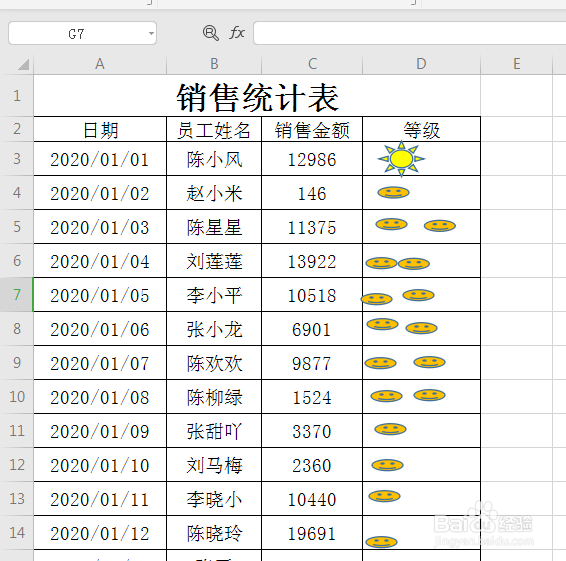
Task: Select the left smiley in 张小龙 row
Action: 382,324
